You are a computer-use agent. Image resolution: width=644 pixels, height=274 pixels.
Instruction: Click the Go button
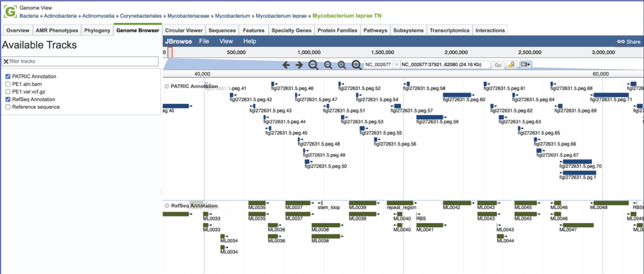click(x=498, y=66)
